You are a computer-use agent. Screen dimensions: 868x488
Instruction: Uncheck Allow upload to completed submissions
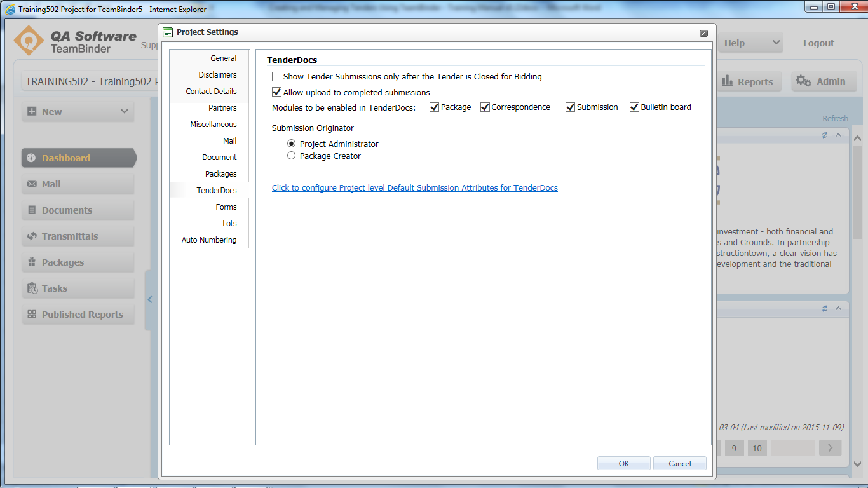(x=276, y=92)
